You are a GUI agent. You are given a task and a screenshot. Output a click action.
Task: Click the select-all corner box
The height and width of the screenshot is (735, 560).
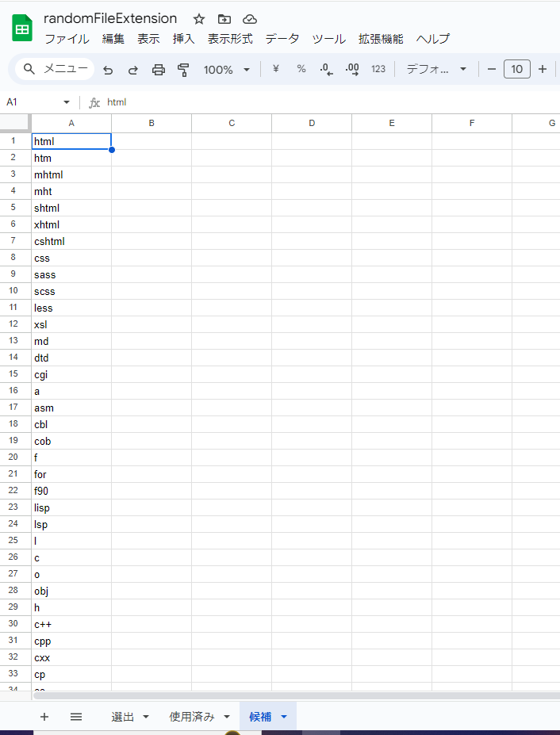pos(15,123)
